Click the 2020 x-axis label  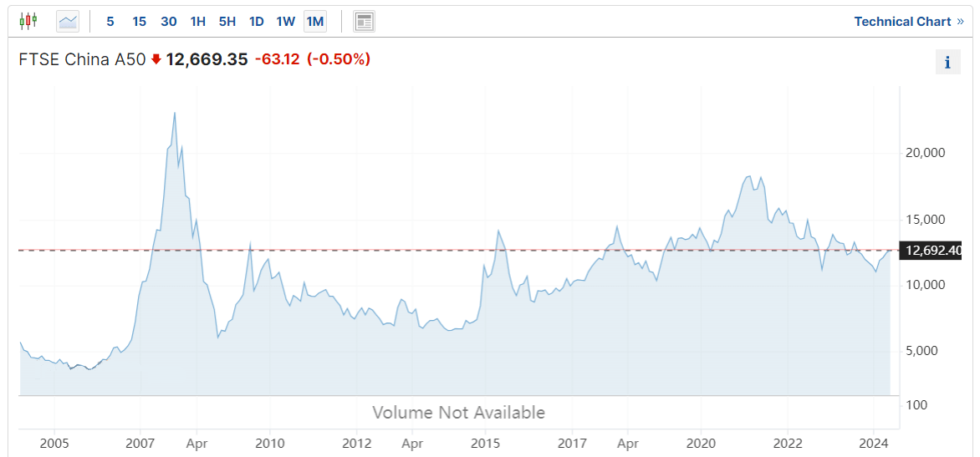pyautogui.click(x=701, y=444)
